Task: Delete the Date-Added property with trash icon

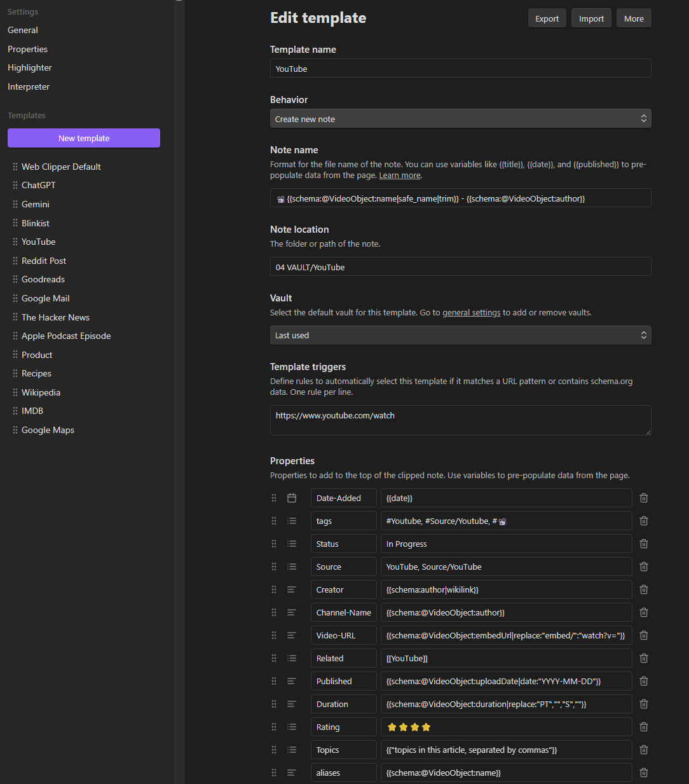Action: [x=643, y=498]
